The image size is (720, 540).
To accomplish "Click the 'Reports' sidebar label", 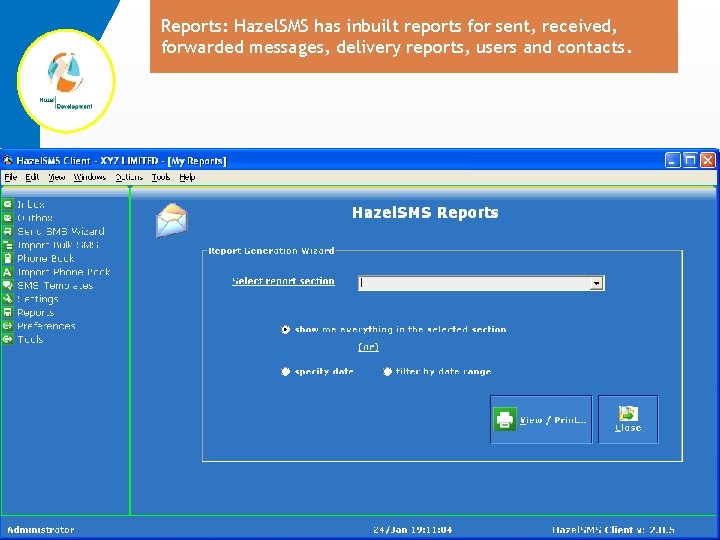I will point(35,313).
